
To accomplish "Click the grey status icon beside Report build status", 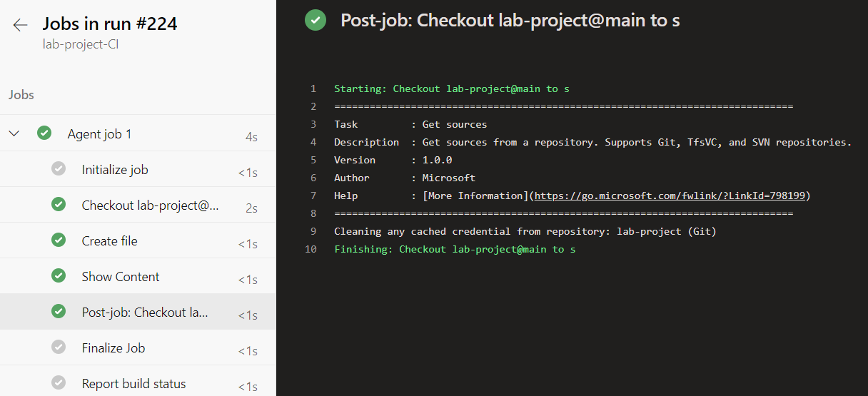I will pos(59,383).
